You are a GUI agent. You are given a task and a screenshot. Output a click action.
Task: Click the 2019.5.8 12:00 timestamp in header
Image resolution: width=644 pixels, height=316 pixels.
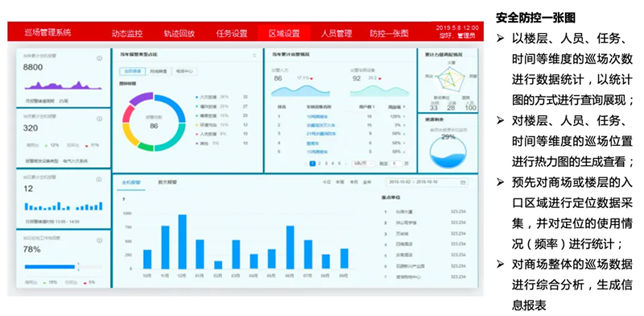coord(457,28)
